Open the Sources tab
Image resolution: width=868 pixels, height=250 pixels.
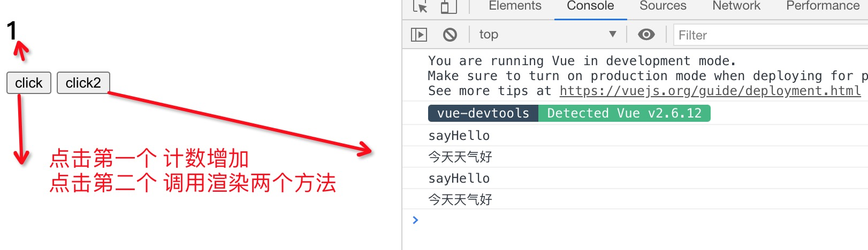pos(663,6)
